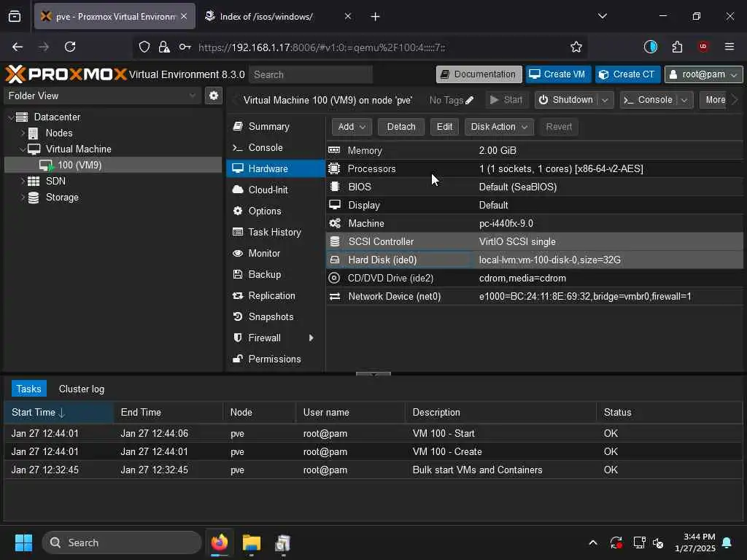Open the Firefox list all tabs chevron
This screenshot has width=747, height=560.
(x=602, y=16)
